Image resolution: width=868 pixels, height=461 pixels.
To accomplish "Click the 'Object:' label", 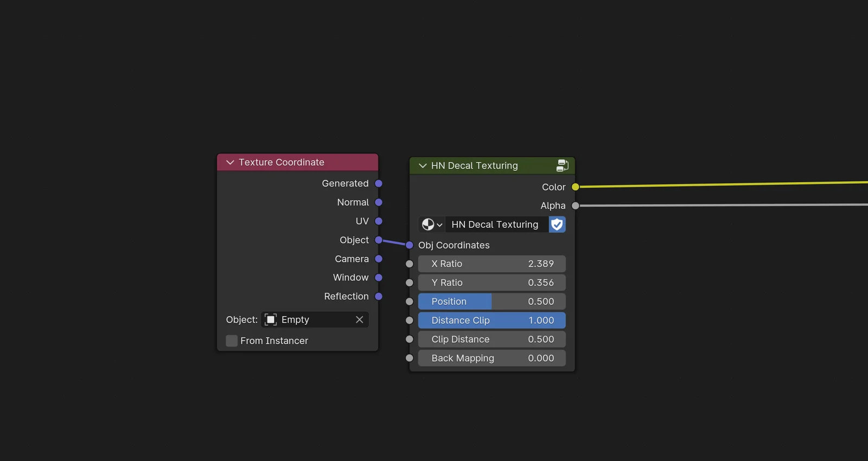I will pyautogui.click(x=242, y=320).
